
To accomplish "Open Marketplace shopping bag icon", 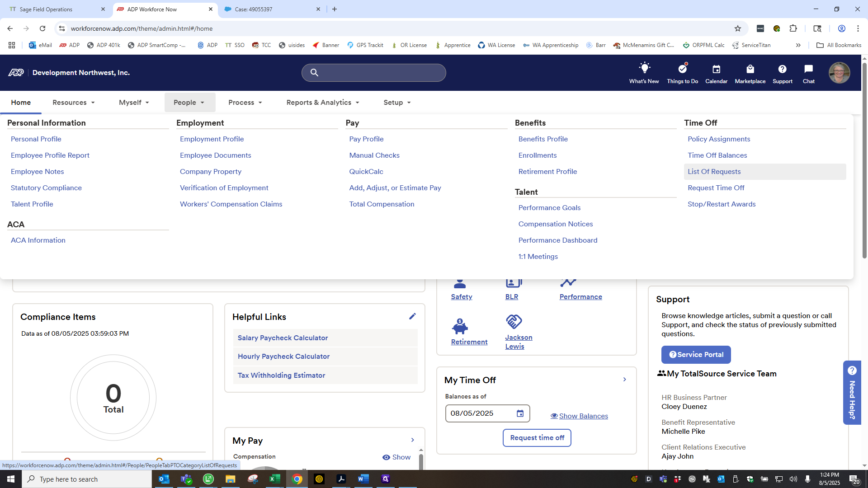I will click(x=750, y=69).
